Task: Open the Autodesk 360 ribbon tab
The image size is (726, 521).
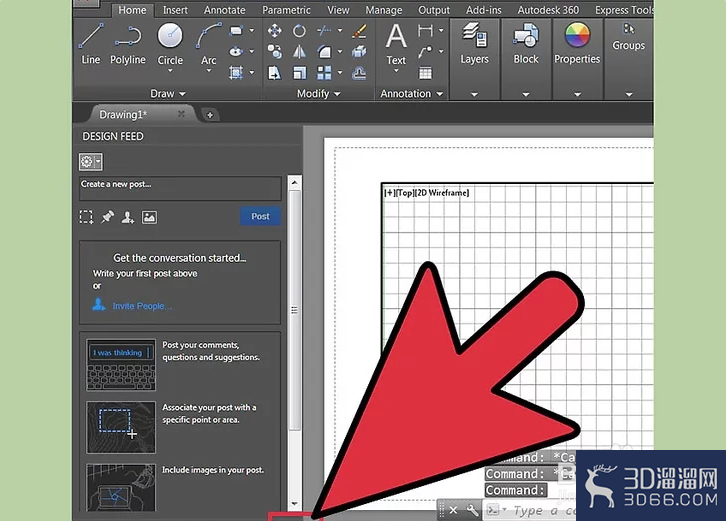Action: (x=548, y=10)
